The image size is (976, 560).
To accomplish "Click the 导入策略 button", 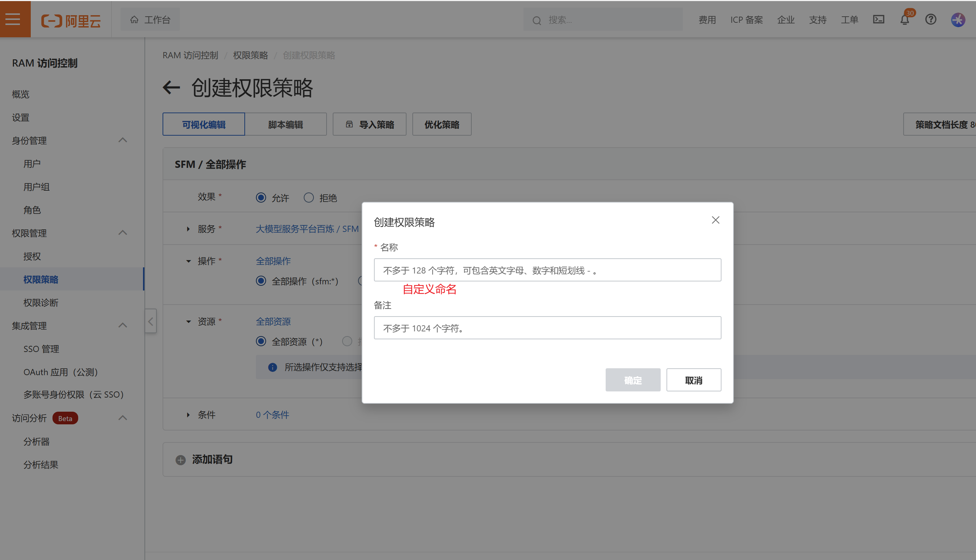I will click(x=370, y=124).
